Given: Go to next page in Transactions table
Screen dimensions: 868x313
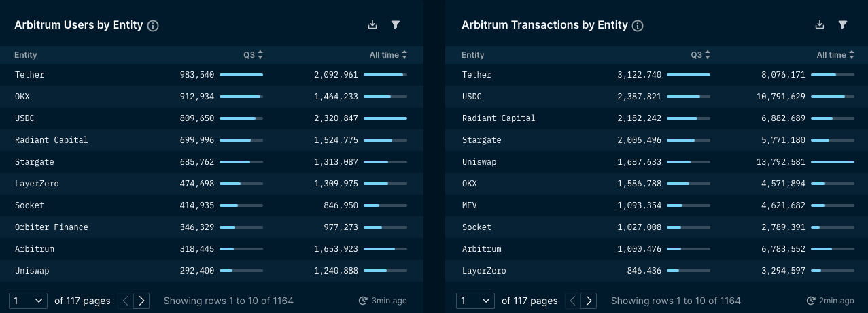Looking at the screenshot, I should click(x=589, y=300).
